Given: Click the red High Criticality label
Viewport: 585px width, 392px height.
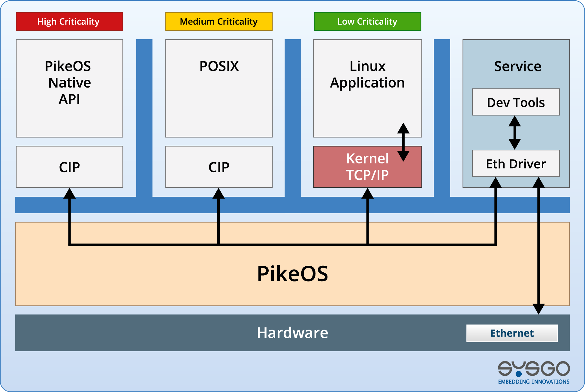Looking at the screenshot, I should click(69, 21).
